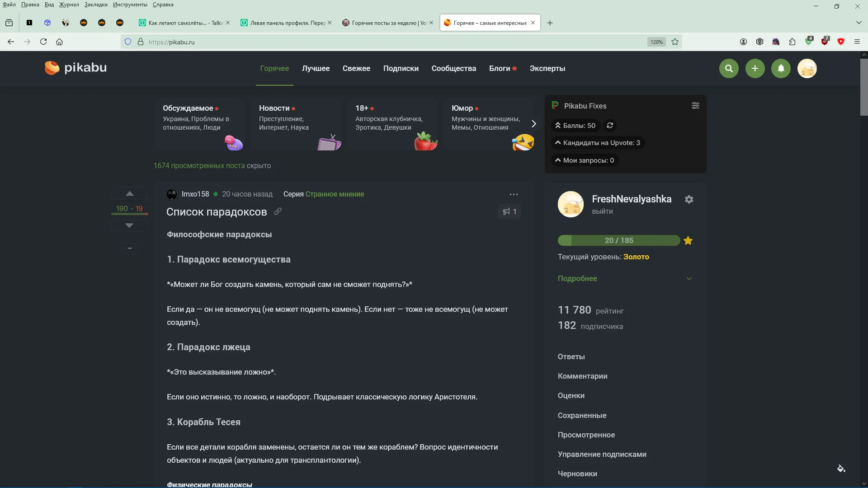Open the Сообщества tab
The height and width of the screenshot is (488, 868).
(x=453, y=69)
